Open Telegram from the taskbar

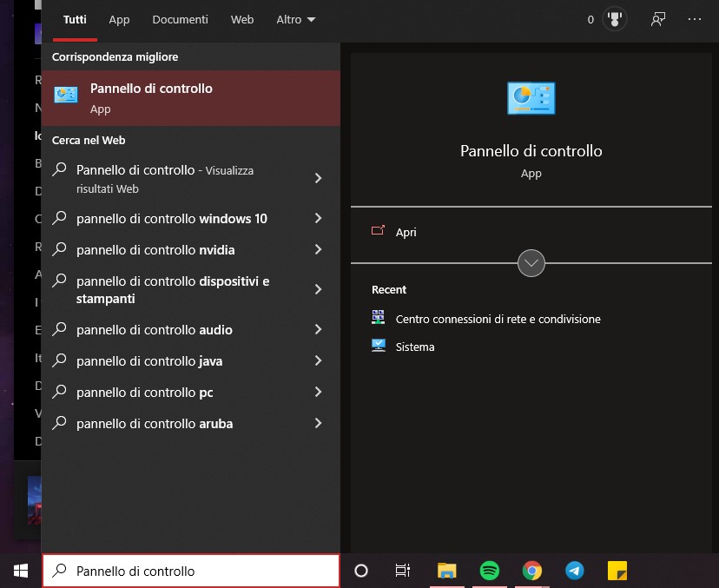(575, 571)
